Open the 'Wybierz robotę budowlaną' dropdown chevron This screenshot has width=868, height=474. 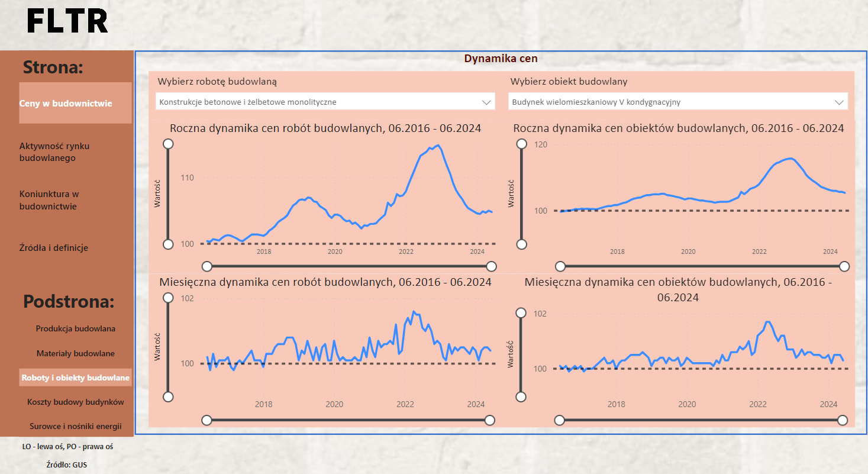click(487, 102)
